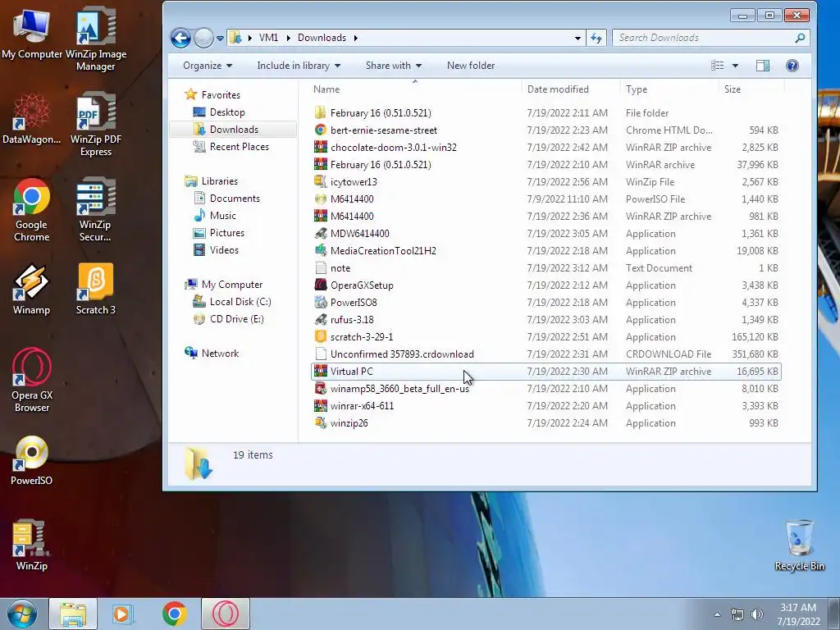Open WinZip PDF Express desktop icon
Viewport: 840px width, 630px height.
click(x=96, y=125)
